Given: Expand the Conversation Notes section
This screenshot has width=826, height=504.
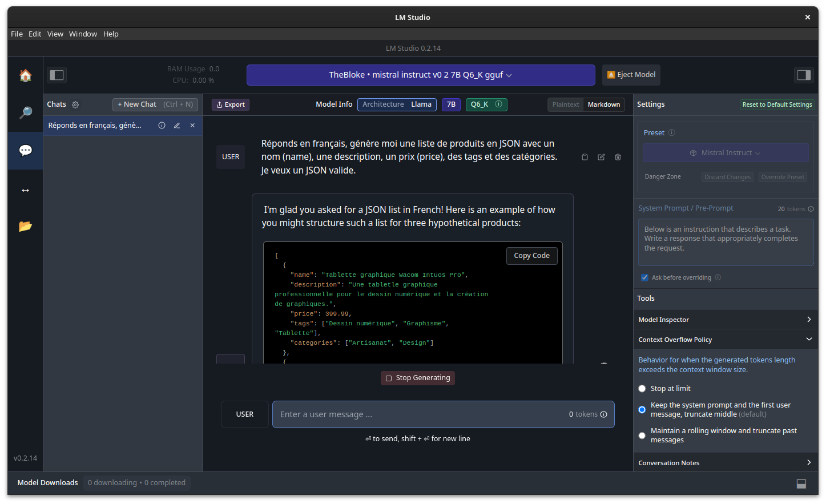Looking at the screenshot, I should coord(725,463).
